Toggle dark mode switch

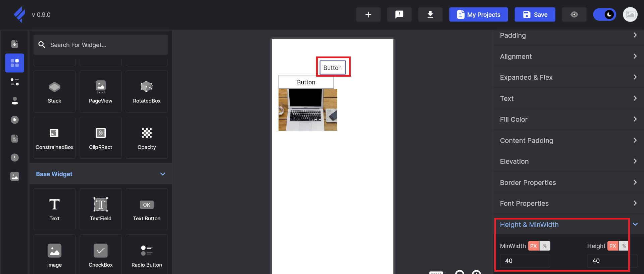[604, 14]
